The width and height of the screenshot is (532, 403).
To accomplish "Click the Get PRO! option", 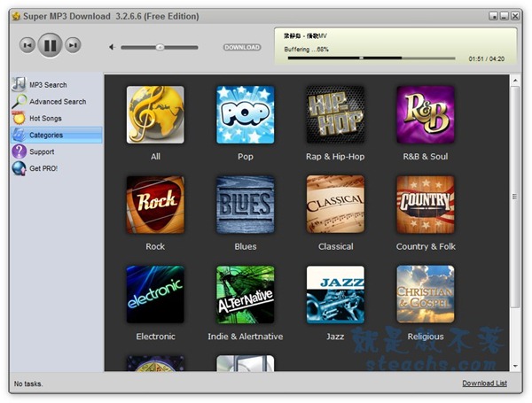I will 43,168.
